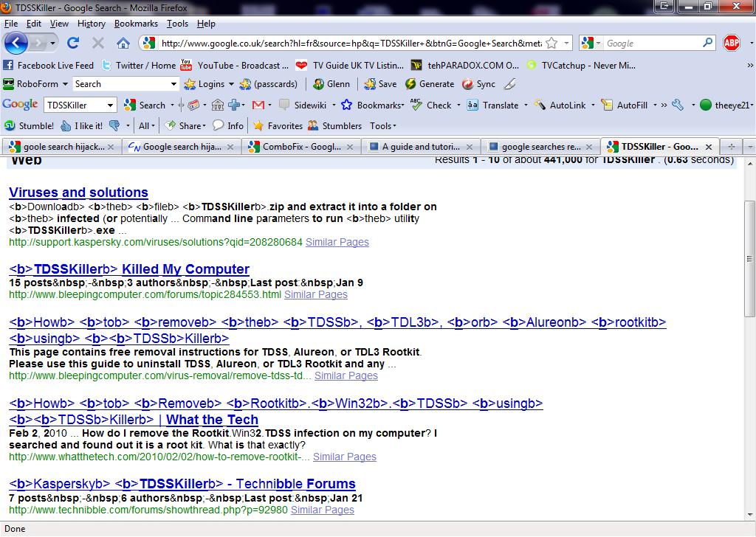Click the StumbleUpon I like it! thumbs up
Image resolution: width=756 pixels, height=537 pixels.
(x=81, y=125)
